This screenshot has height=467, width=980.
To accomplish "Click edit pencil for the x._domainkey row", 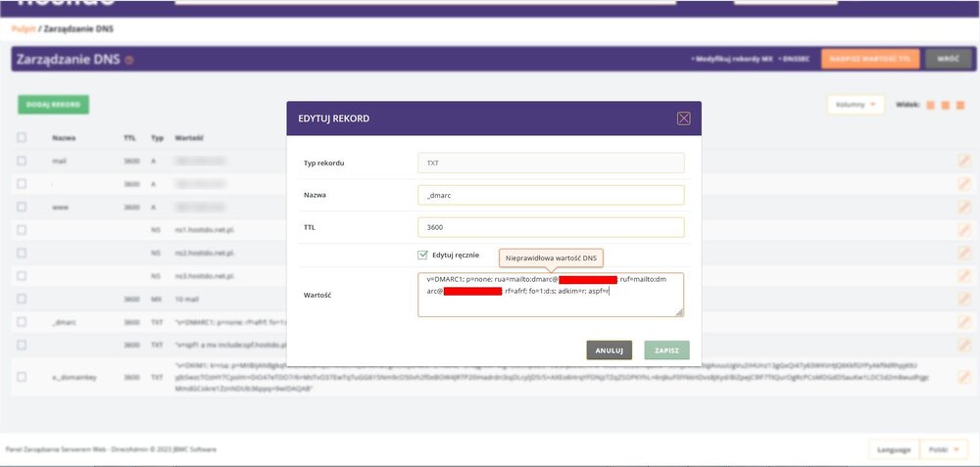I will (963, 377).
